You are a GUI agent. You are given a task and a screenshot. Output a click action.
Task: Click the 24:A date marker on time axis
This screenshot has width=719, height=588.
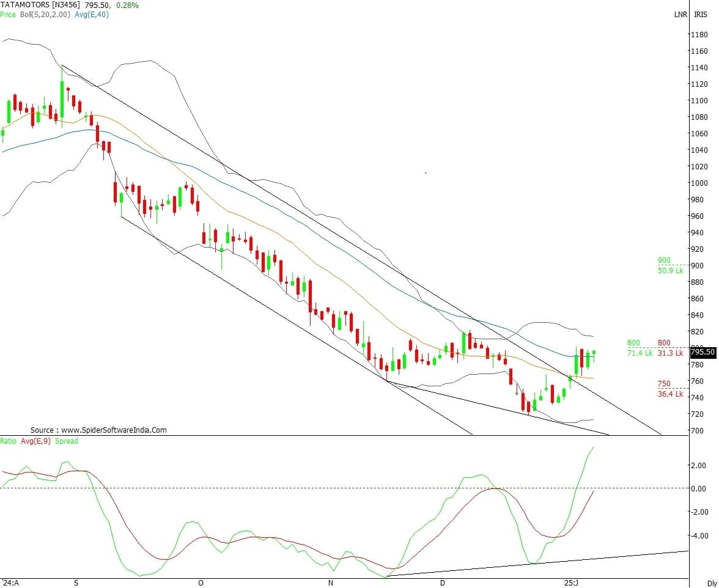(x=10, y=583)
